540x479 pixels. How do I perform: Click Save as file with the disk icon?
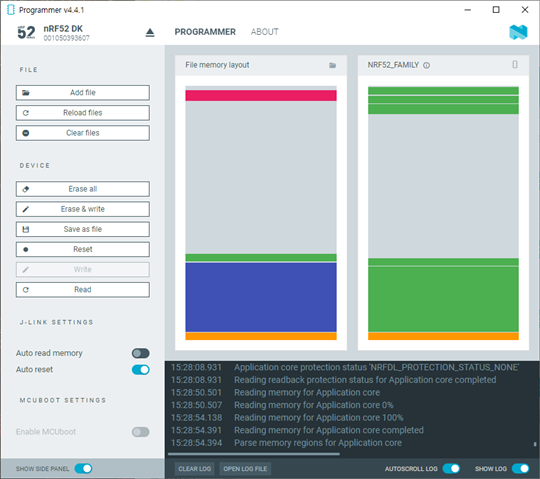[x=83, y=229]
